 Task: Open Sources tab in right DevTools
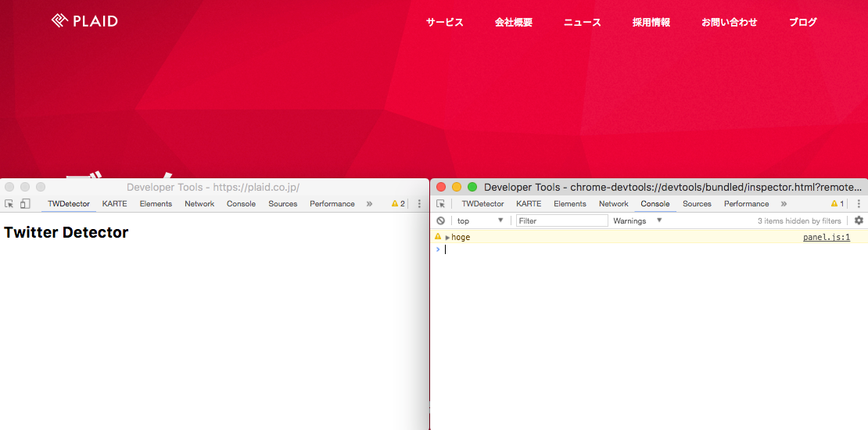697,204
